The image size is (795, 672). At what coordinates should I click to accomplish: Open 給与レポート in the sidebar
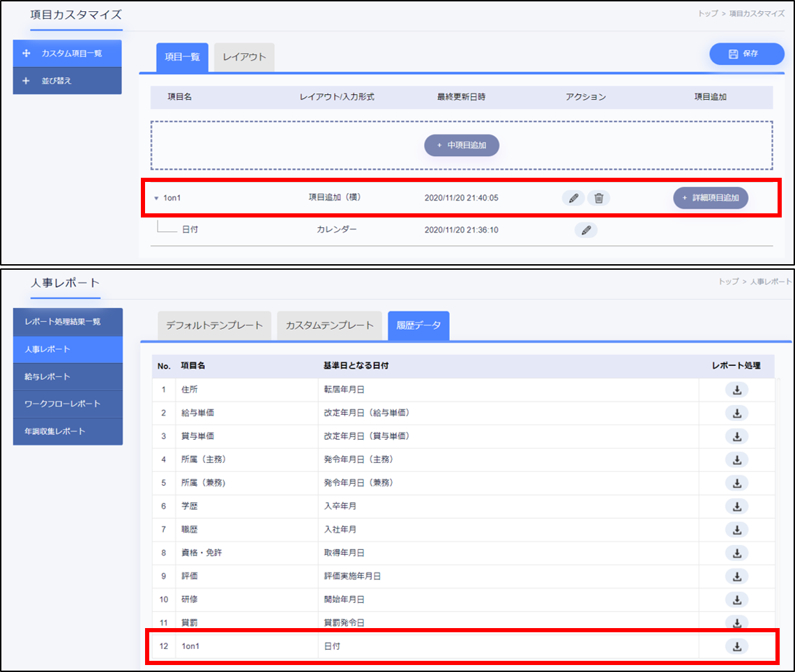pos(68,376)
